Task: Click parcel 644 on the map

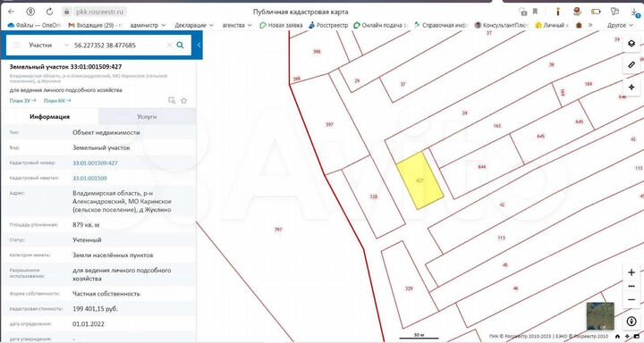Action: 482,166
